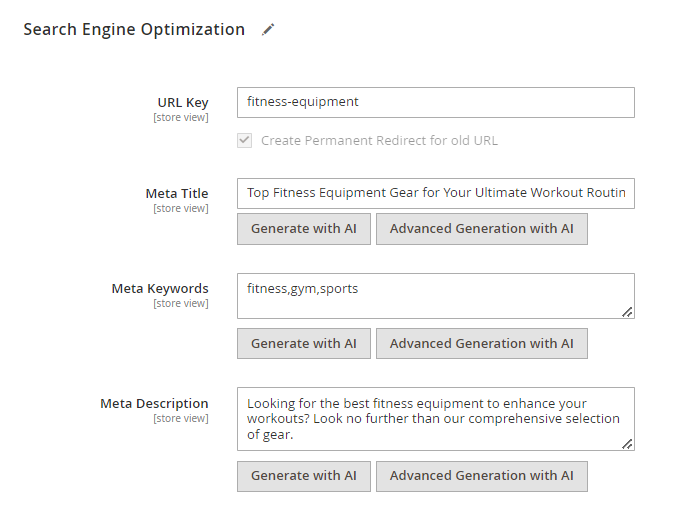This screenshot has height=507, width=685.
Task: Open Advanced Generation with AI for Meta Keywords
Action: 481,344
